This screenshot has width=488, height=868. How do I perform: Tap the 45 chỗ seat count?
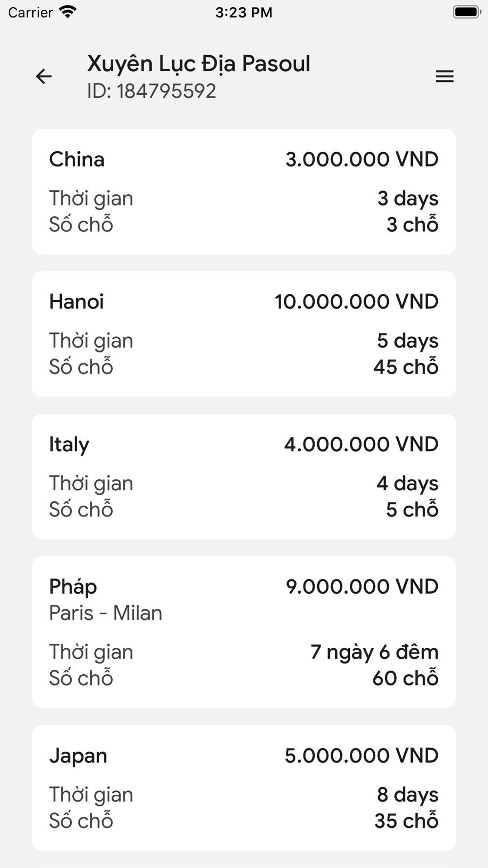406,367
